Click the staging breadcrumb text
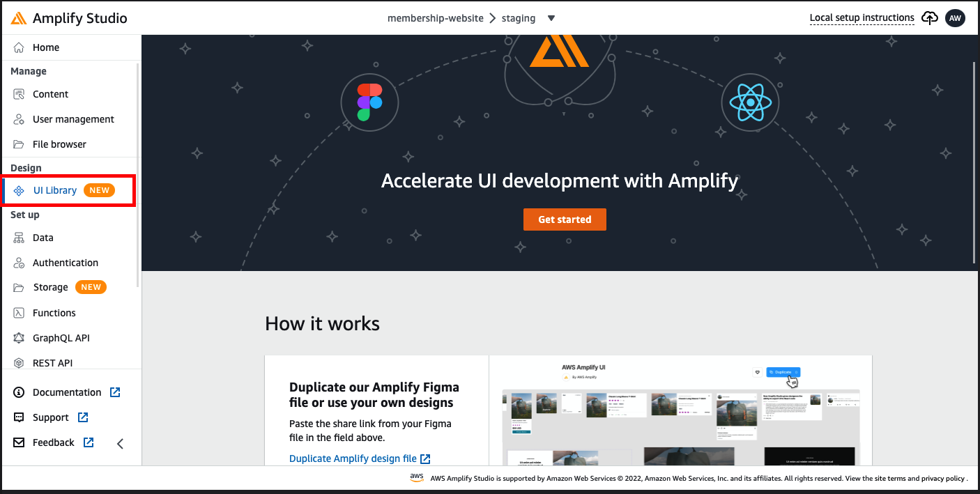 pos(519,18)
